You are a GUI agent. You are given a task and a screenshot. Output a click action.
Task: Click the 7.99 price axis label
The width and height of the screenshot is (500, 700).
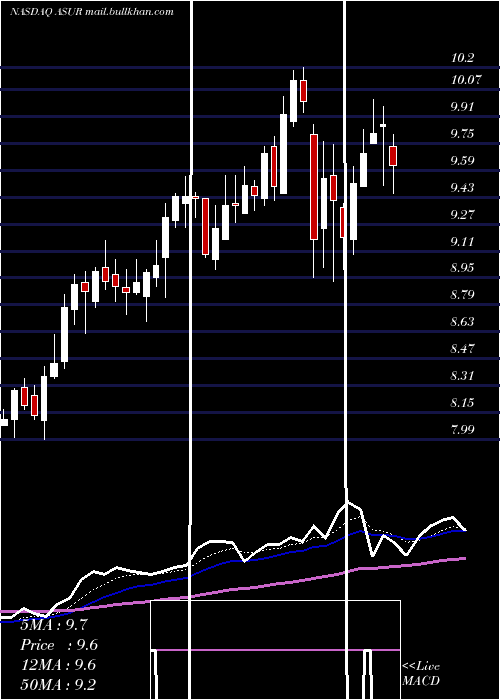tap(462, 429)
